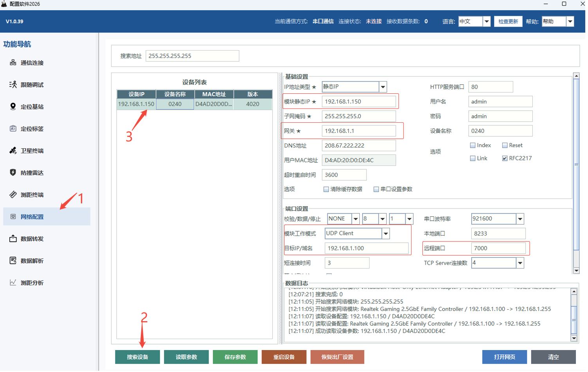Image resolution: width=588 pixels, height=372 pixels.
Task: Click the 远程端口 7000 field
Action: [x=498, y=249]
